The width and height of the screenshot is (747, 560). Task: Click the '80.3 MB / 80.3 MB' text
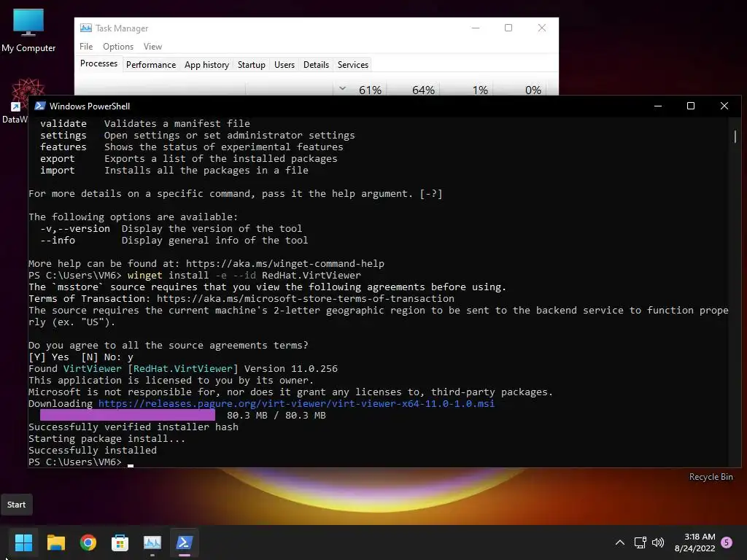tap(276, 415)
